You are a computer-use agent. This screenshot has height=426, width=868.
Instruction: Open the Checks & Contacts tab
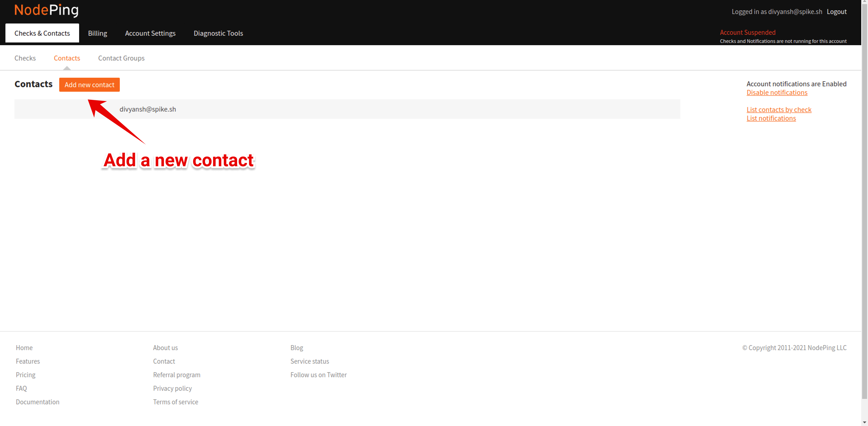click(x=42, y=33)
